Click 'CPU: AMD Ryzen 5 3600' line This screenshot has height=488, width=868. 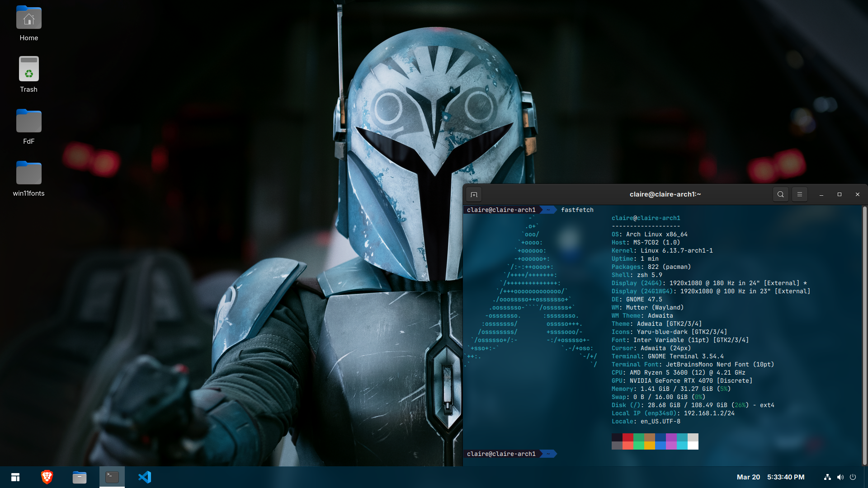[679, 373]
